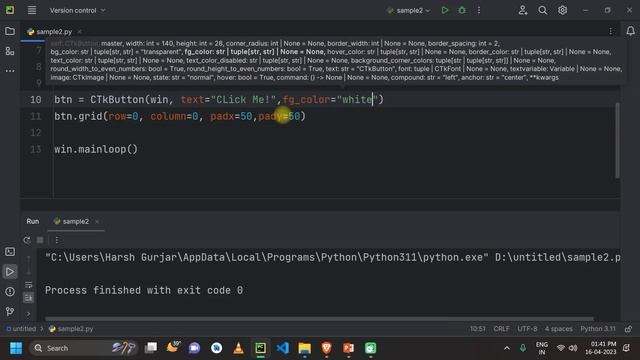Open File Explorer from taskbar
Viewport: 640px width, 360px height.
point(304,348)
